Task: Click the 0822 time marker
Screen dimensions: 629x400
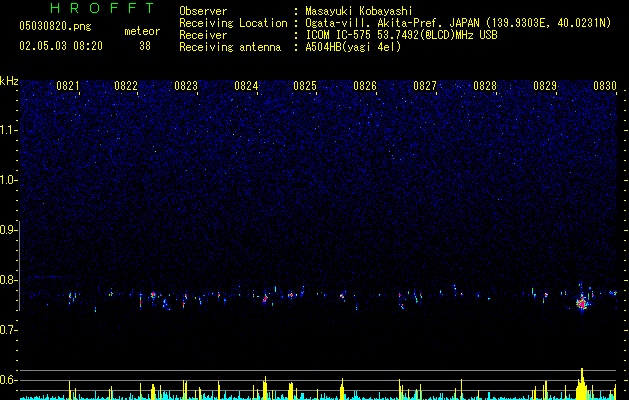Action: click(126, 86)
